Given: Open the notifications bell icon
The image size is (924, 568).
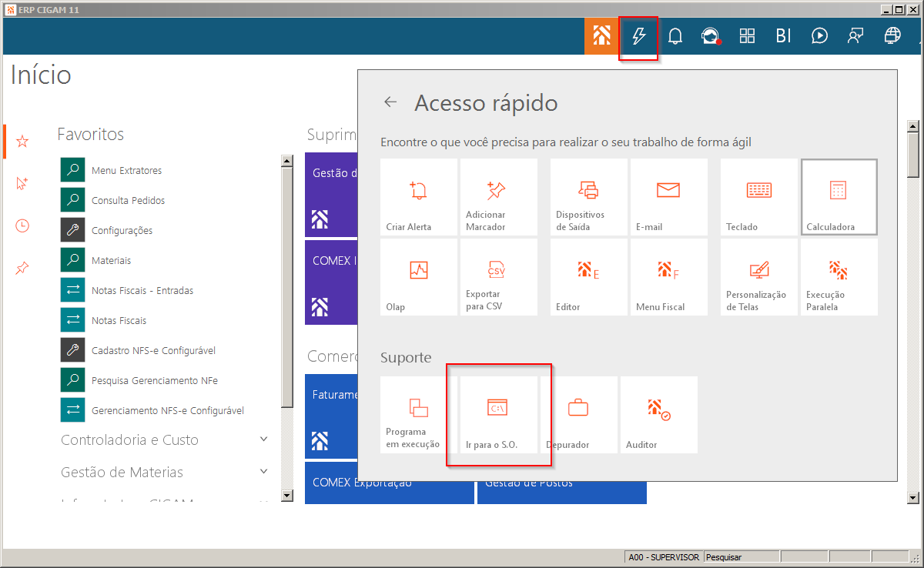Looking at the screenshot, I should (675, 35).
